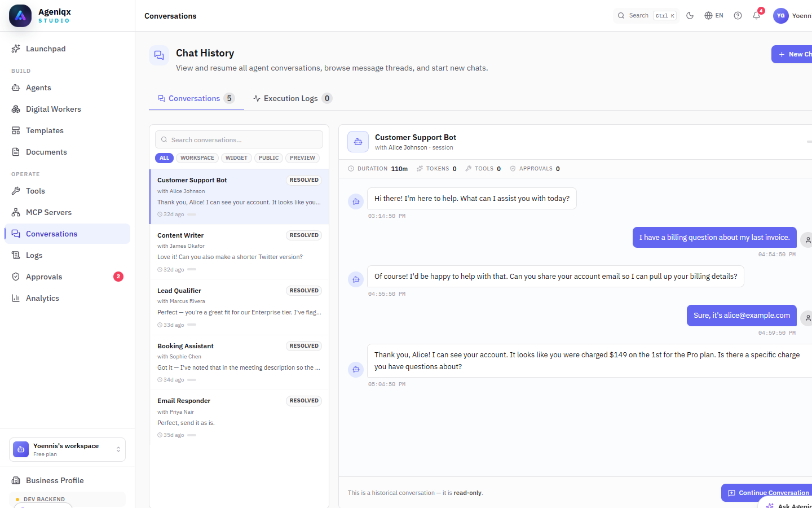
Task: Select Conversations in the sidebar
Action: (x=67, y=234)
